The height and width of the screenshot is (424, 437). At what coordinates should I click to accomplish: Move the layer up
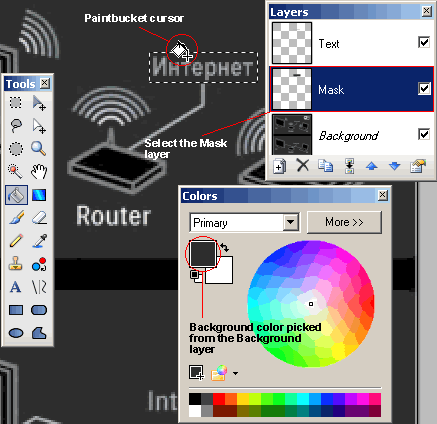pos(372,166)
